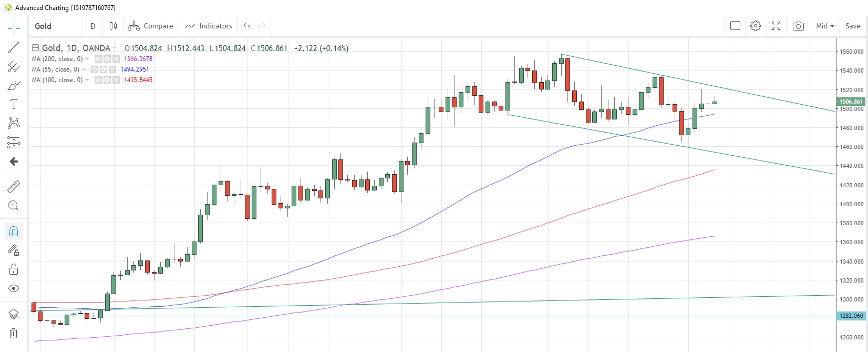Open chart settings gear in top toolbar

pos(756,26)
